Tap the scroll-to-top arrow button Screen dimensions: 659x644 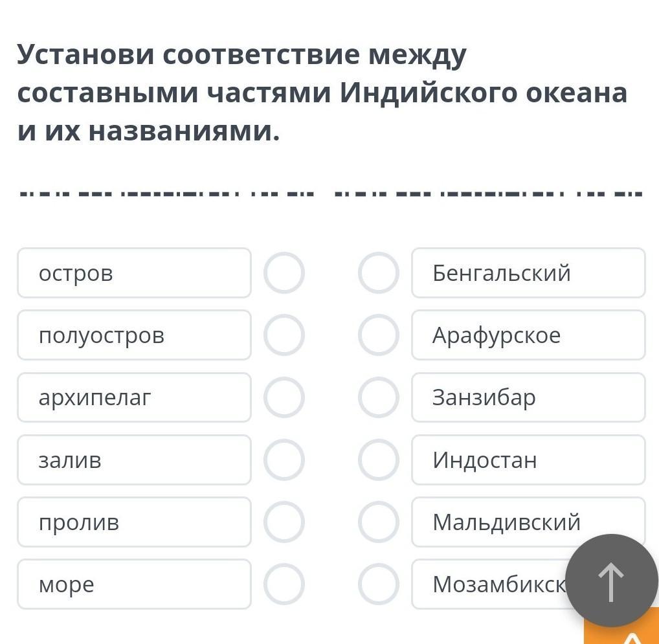[x=611, y=579]
